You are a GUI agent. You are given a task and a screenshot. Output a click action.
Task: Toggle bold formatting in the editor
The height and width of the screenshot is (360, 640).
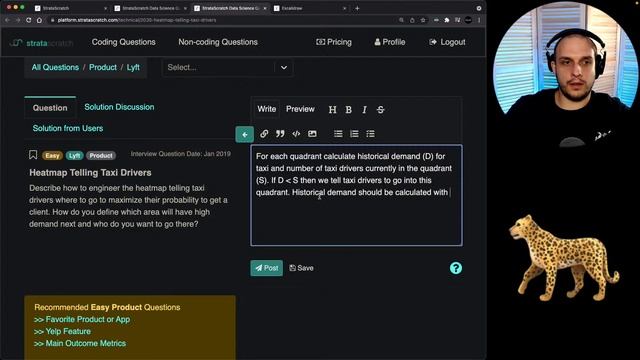pos(349,109)
